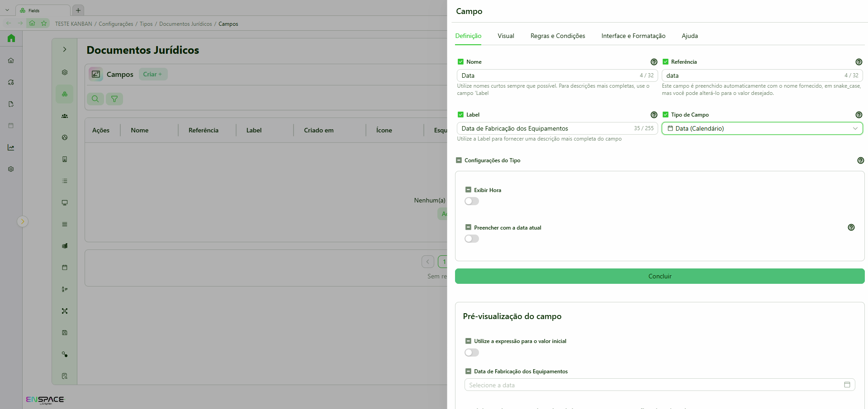Switch to Regras e Condições tab

click(558, 36)
